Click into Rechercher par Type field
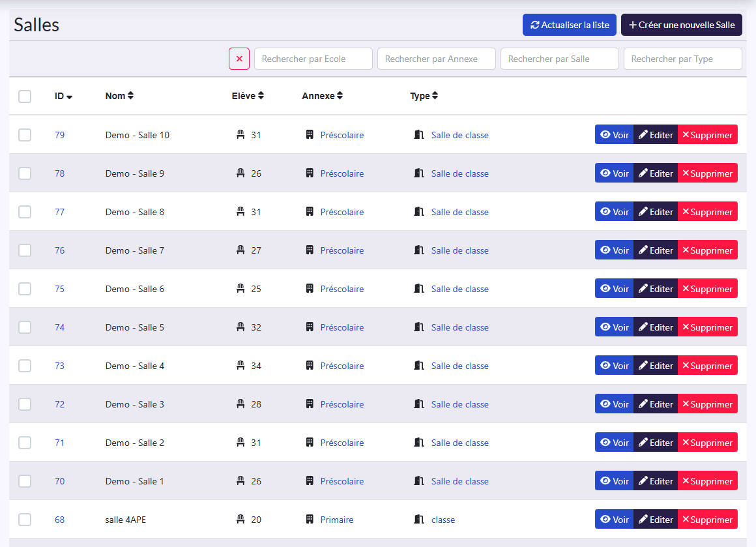This screenshot has width=756, height=547. (x=683, y=59)
